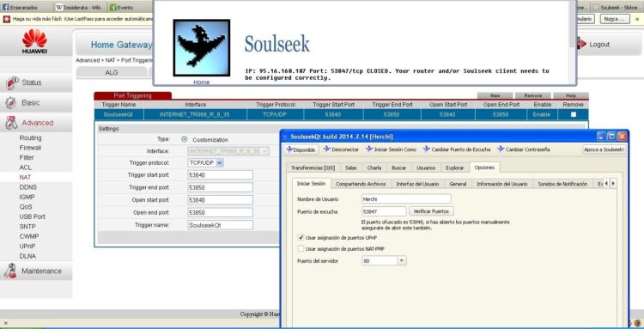Click Help button in Port Triggering
This screenshot has height=329, width=644.
click(x=571, y=95)
